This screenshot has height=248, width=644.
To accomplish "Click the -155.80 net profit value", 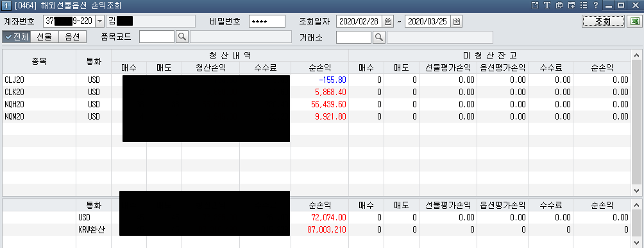I will point(333,80).
